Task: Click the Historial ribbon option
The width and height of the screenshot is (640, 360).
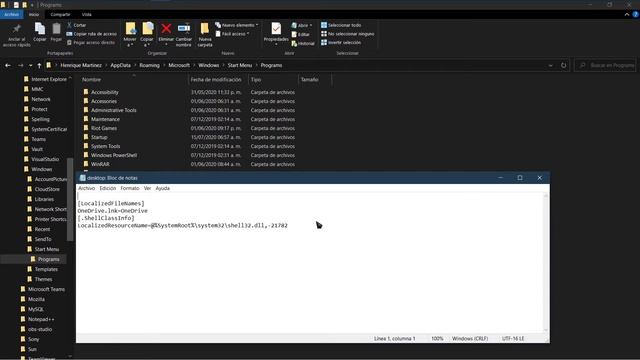Action: (303, 43)
